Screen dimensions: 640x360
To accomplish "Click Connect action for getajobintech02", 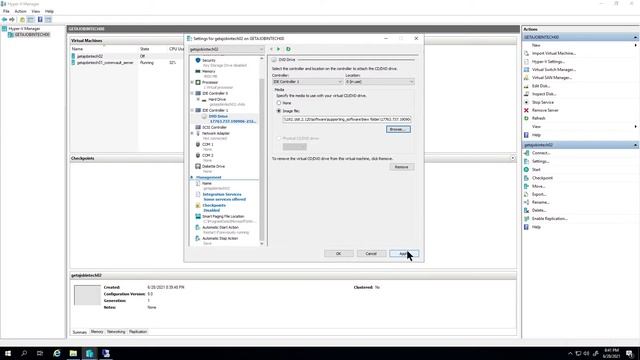I will (541, 153).
